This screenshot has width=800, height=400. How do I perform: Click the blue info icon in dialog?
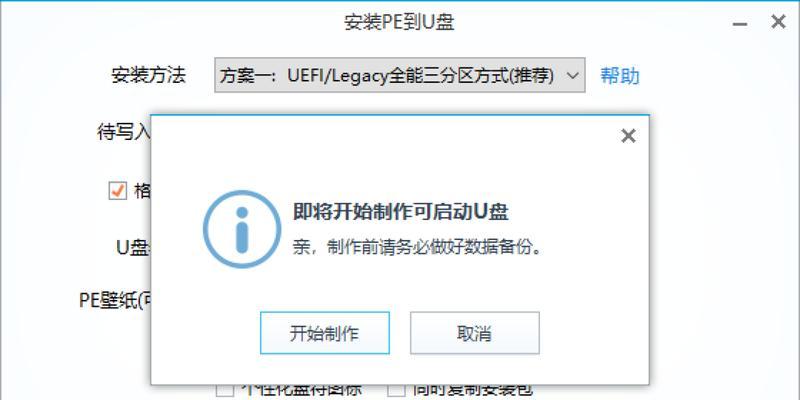click(x=242, y=230)
